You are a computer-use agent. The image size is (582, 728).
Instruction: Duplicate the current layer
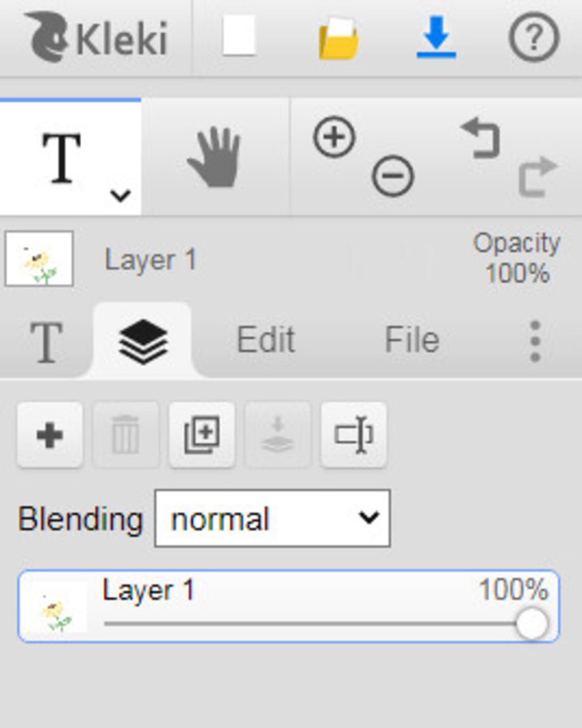[202, 435]
